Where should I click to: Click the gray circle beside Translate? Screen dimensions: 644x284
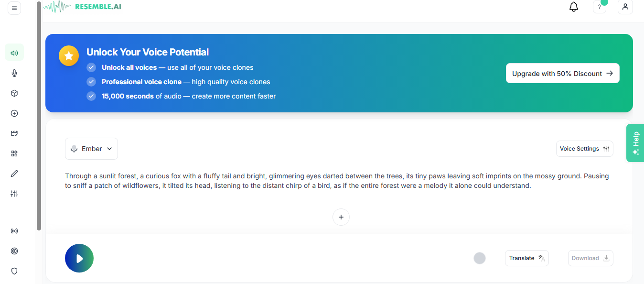click(x=480, y=258)
